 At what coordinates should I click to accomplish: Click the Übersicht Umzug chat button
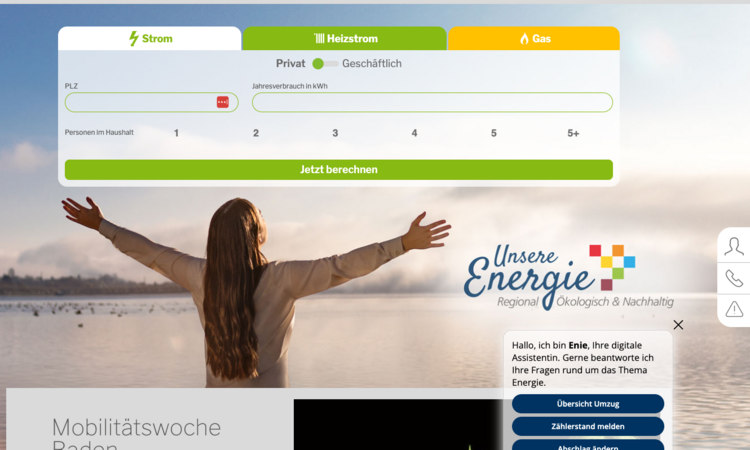(x=588, y=404)
